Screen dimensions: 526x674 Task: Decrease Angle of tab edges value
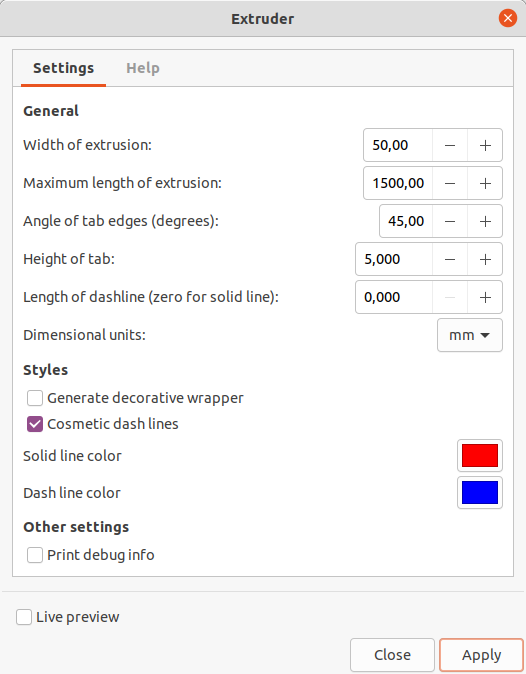tap(450, 221)
